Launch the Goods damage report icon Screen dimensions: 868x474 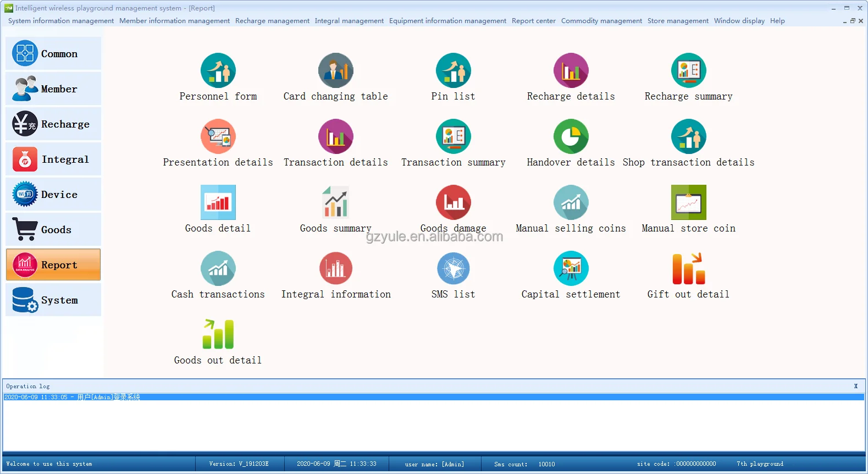coord(454,202)
